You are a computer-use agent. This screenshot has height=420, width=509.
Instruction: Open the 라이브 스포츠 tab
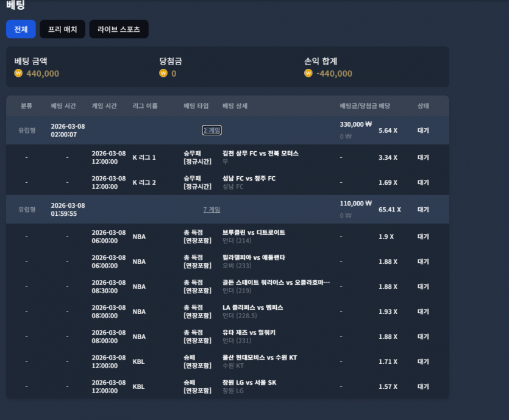(119, 29)
